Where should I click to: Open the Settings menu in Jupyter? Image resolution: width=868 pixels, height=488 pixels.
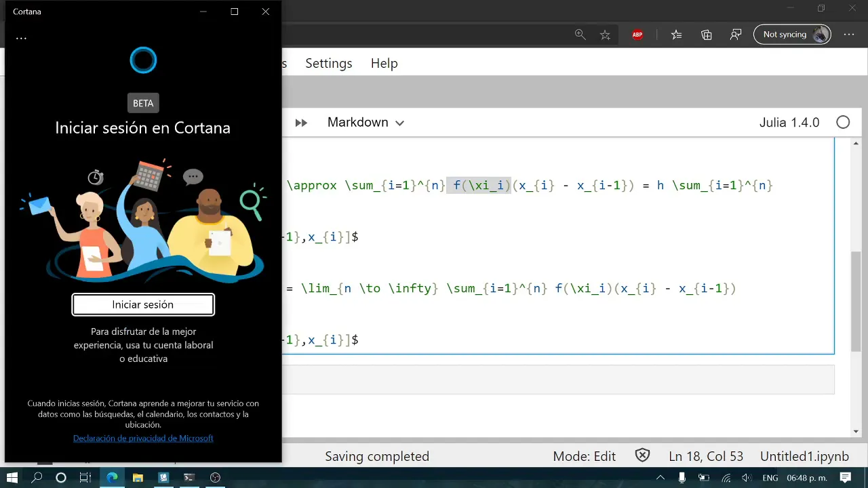click(x=329, y=63)
